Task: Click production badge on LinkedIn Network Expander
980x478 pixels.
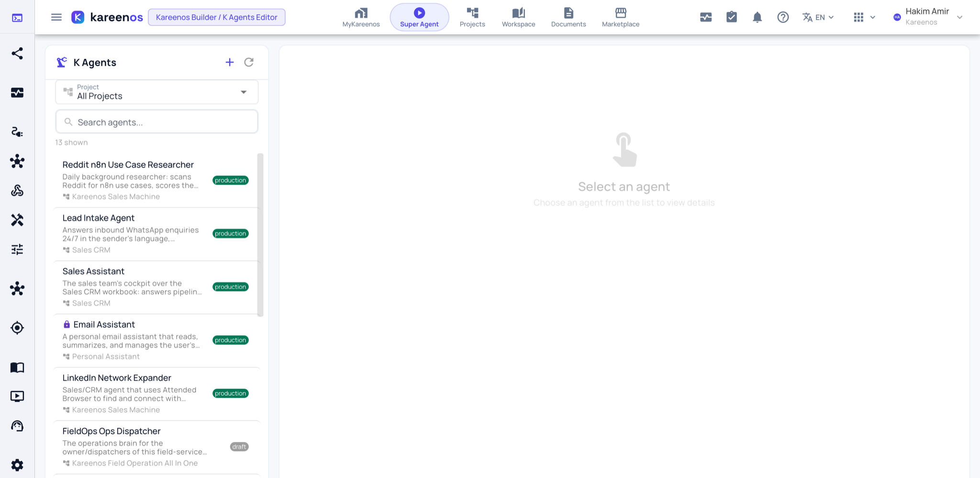Action: (231, 394)
